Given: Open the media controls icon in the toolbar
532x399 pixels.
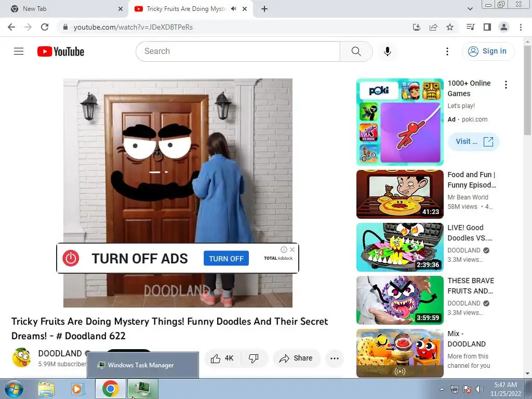Looking at the screenshot, I should 470,27.
